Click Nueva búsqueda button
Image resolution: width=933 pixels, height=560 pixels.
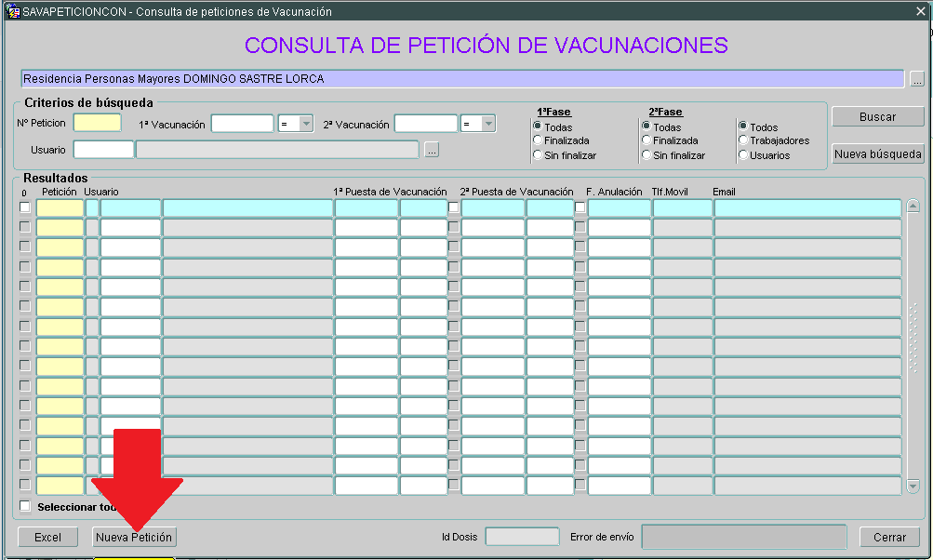[x=877, y=154]
